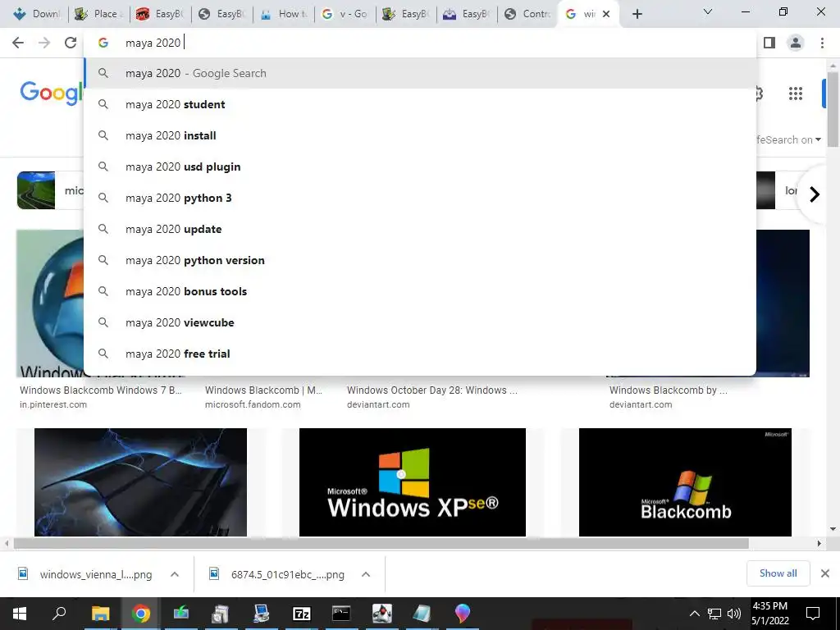
Task: Open the Chrome side panel icon
Action: [x=769, y=43]
